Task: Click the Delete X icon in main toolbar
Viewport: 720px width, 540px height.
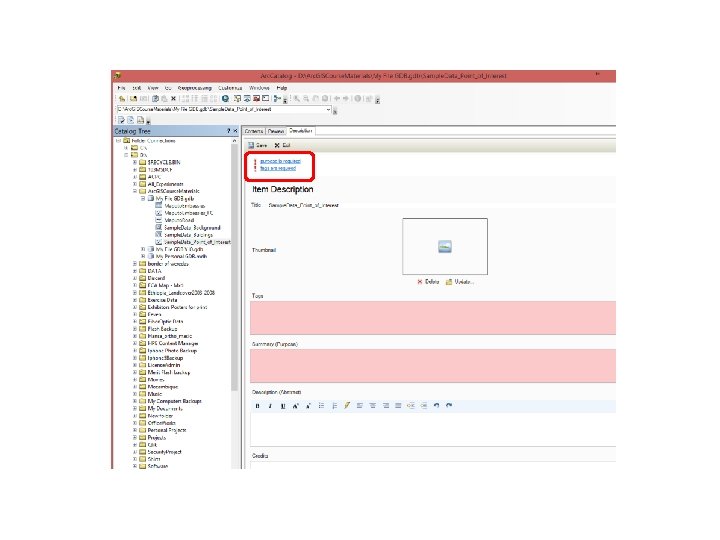Action: point(173,99)
